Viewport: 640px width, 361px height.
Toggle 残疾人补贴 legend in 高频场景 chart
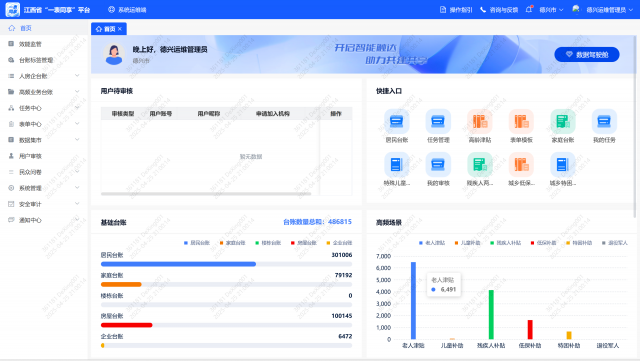505,243
